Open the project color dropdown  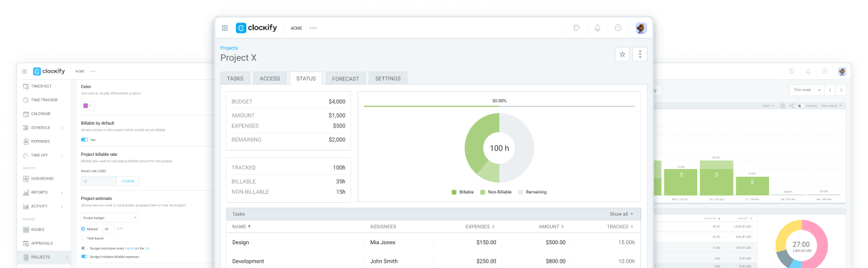pos(88,105)
